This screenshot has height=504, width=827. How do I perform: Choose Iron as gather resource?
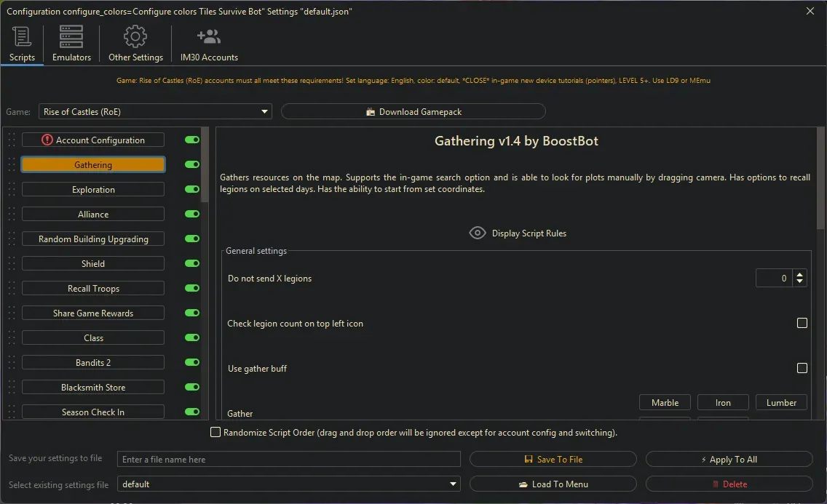tap(723, 402)
